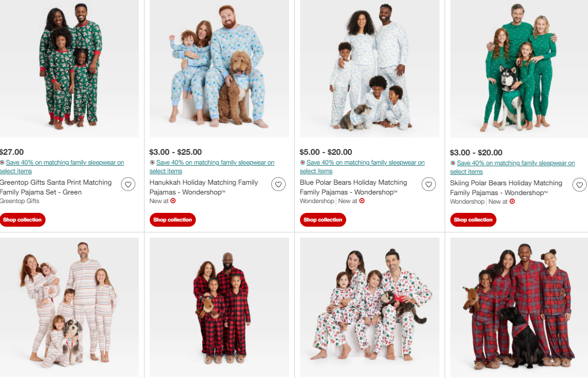Open Skiing Polar Bears Holiday Matching title
This screenshot has width=588, height=378.
pyautogui.click(x=506, y=188)
